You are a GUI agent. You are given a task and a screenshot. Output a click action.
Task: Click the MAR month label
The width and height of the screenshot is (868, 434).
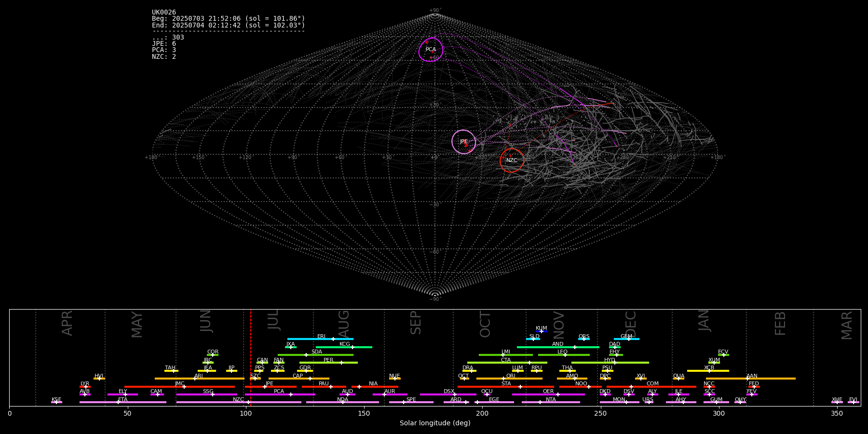click(x=847, y=325)
